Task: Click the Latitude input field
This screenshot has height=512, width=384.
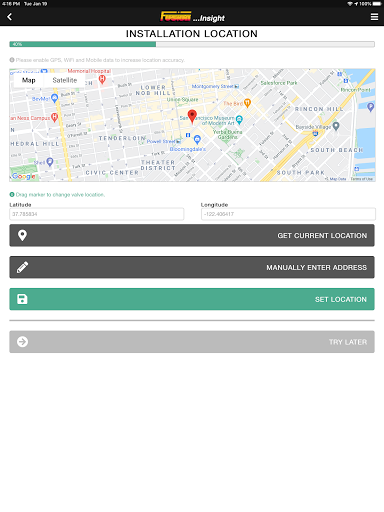Action: tap(97, 214)
